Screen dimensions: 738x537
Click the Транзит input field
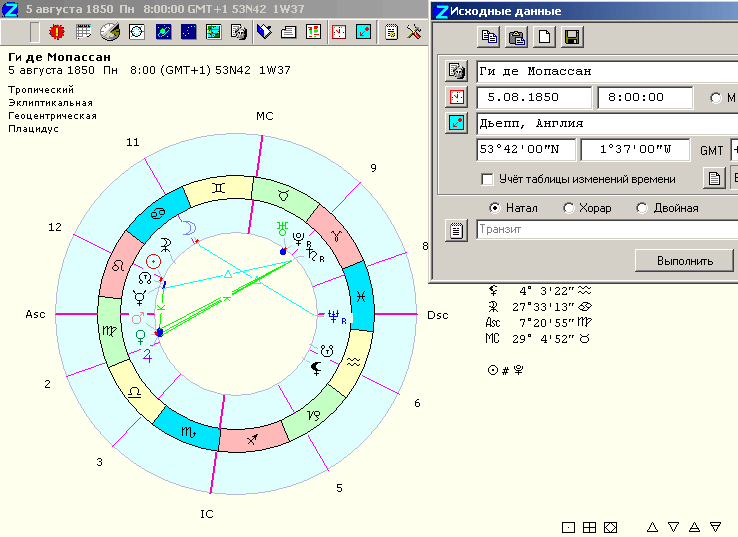click(x=607, y=230)
